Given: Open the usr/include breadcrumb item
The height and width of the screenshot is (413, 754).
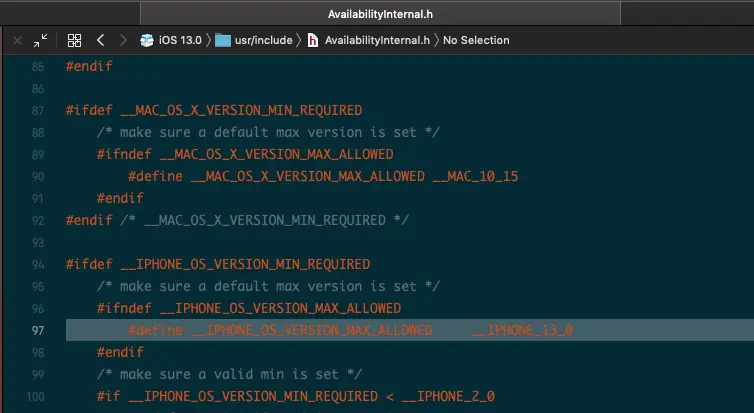Looking at the screenshot, I should pyautogui.click(x=264, y=40).
